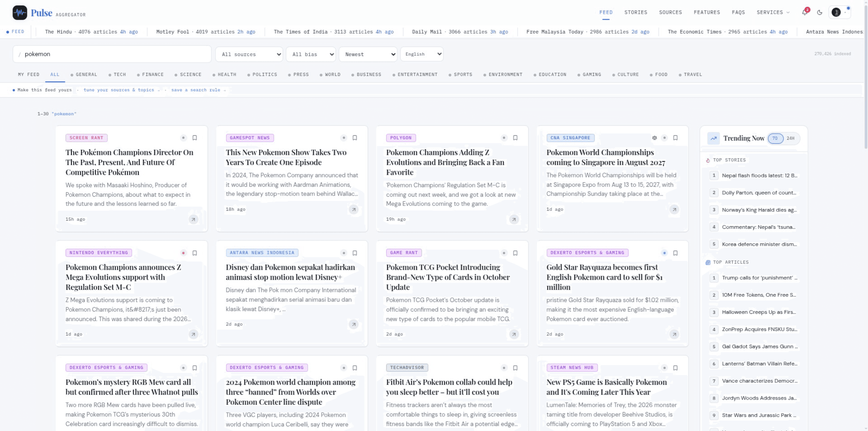Open Nintendo Everything article external arrow
The height and width of the screenshot is (431, 868).
(193, 334)
